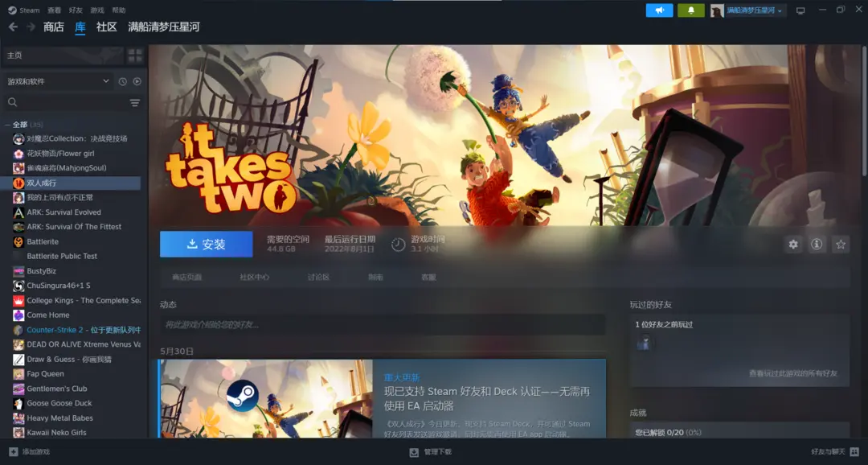This screenshot has width=868, height=465.
Task: Add It Takes Two to favorites star
Action: 841,244
